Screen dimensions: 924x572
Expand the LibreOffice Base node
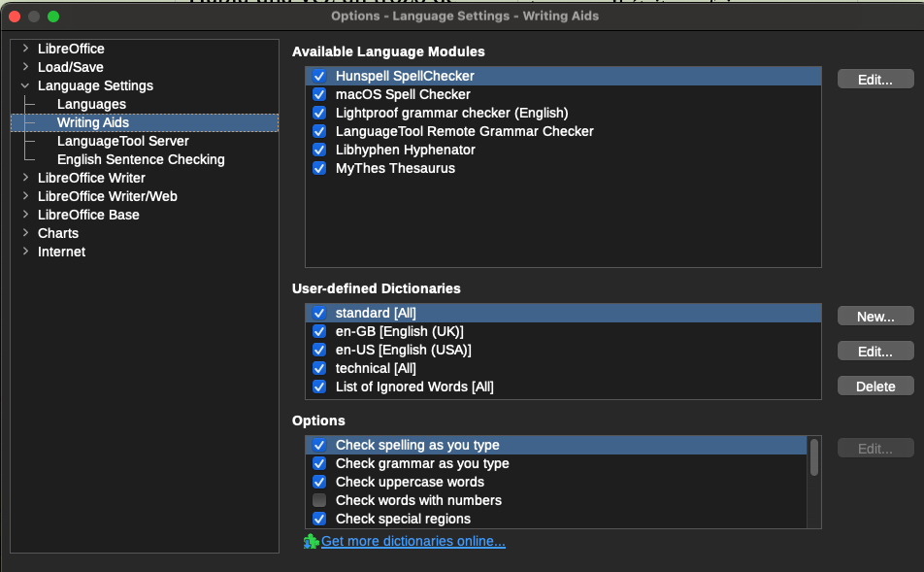coord(25,214)
